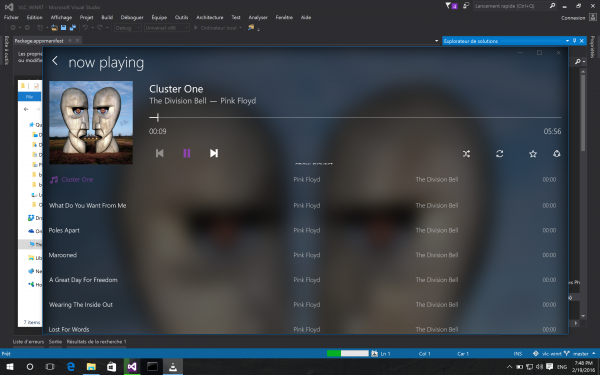The height and width of the screenshot is (375, 600).
Task: Toggle shuffle mode in the player
Action: click(466, 154)
